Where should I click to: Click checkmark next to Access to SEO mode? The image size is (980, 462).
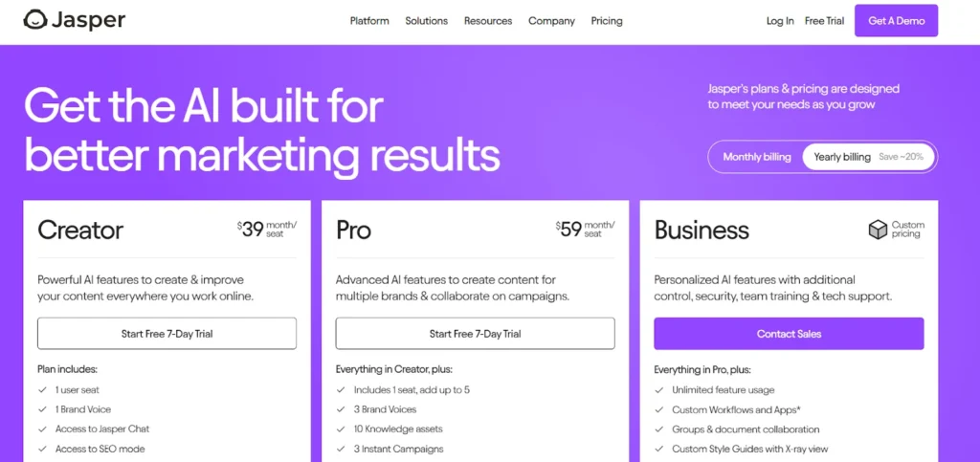pyautogui.click(x=42, y=449)
